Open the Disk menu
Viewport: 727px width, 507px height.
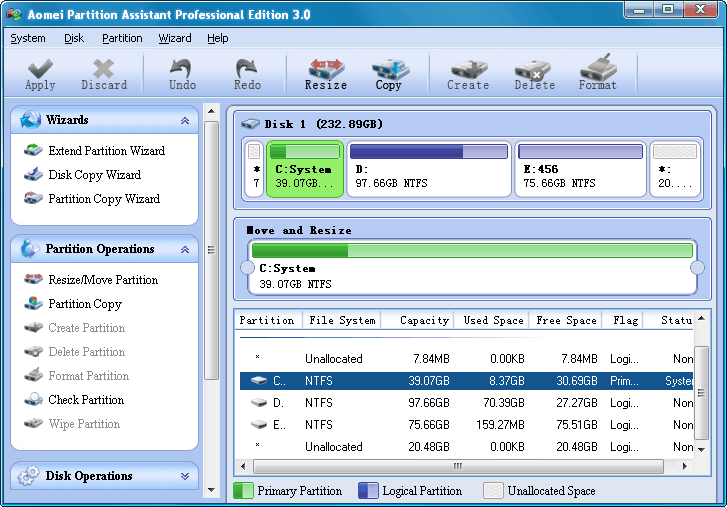click(x=74, y=38)
